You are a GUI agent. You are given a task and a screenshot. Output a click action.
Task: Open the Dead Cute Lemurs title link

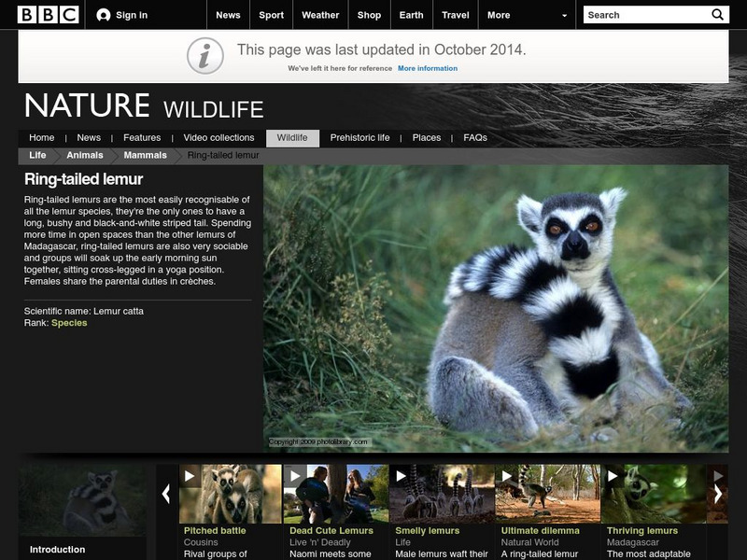pyautogui.click(x=331, y=530)
